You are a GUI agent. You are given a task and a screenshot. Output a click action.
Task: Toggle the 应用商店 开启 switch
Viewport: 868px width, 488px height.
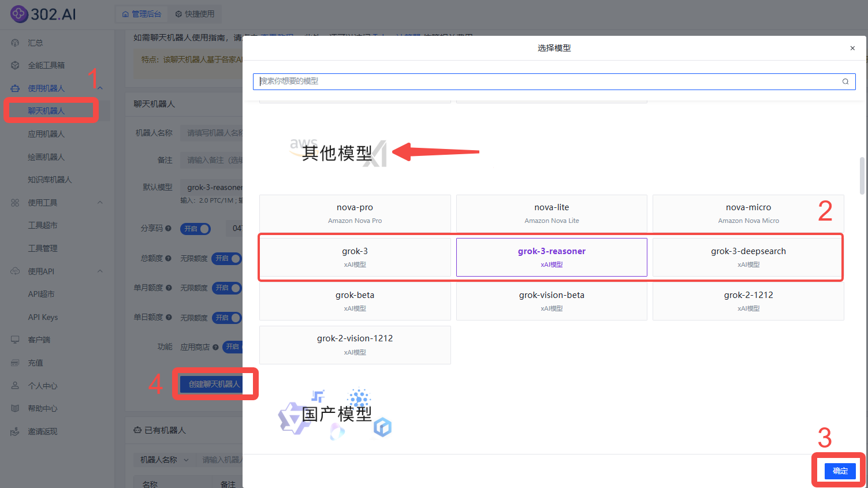[x=233, y=347]
